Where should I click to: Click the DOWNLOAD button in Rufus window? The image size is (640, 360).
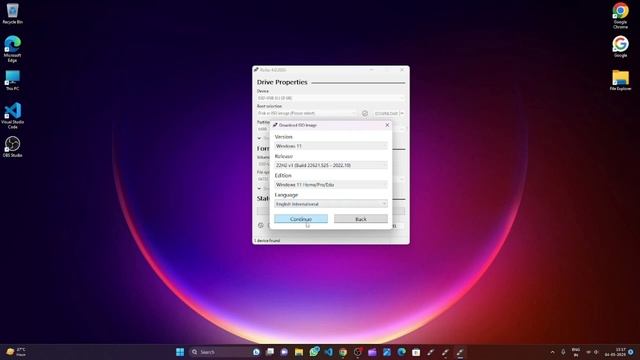tap(386, 113)
